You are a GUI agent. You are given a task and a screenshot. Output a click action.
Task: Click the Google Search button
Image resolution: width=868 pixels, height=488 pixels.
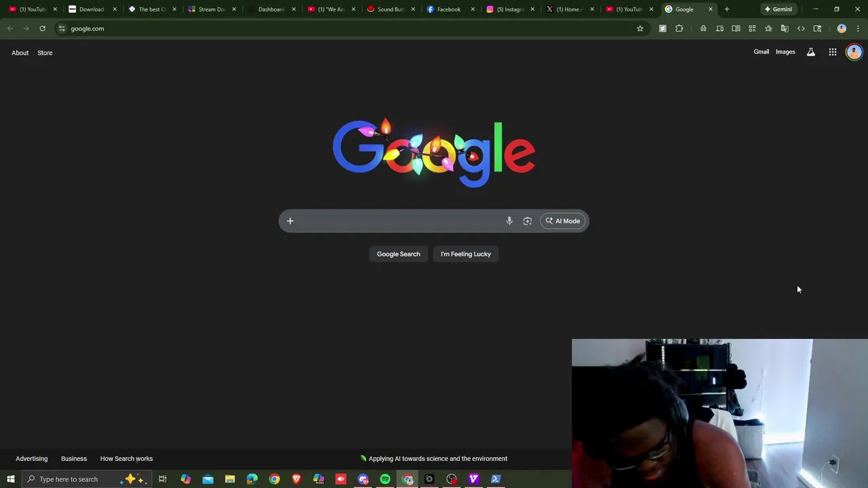399,254
